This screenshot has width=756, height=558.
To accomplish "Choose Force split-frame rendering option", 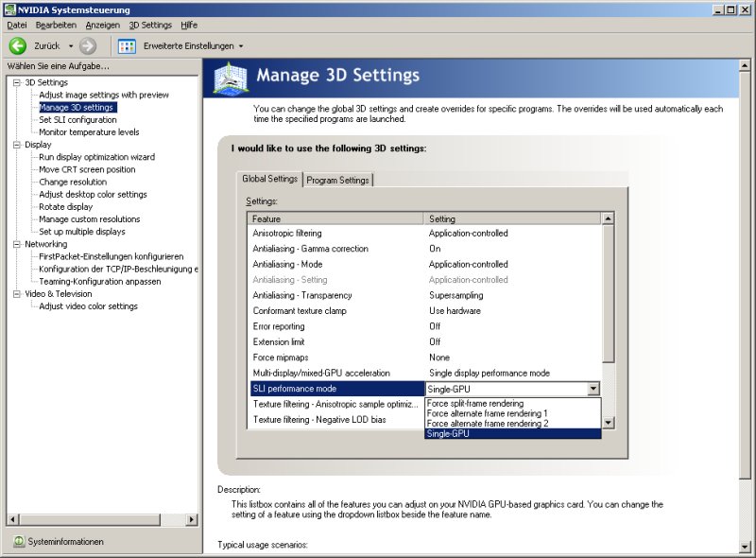I will pyautogui.click(x=512, y=404).
